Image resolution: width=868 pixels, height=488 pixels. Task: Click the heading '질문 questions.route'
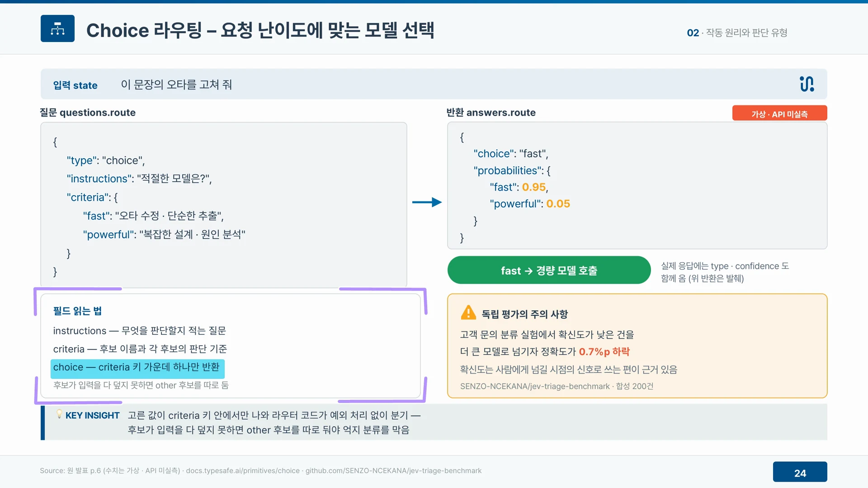click(88, 113)
